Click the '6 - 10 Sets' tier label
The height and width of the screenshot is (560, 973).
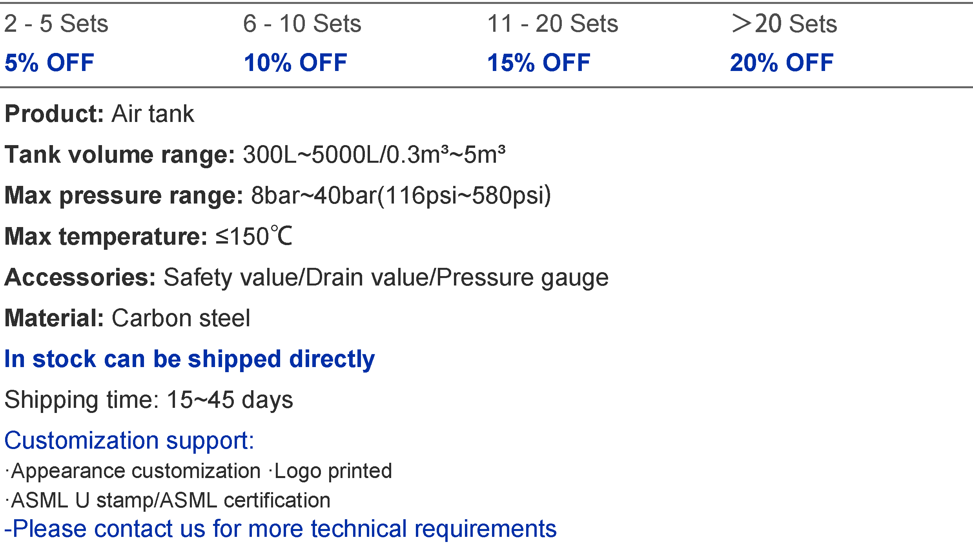click(x=302, y=24)
